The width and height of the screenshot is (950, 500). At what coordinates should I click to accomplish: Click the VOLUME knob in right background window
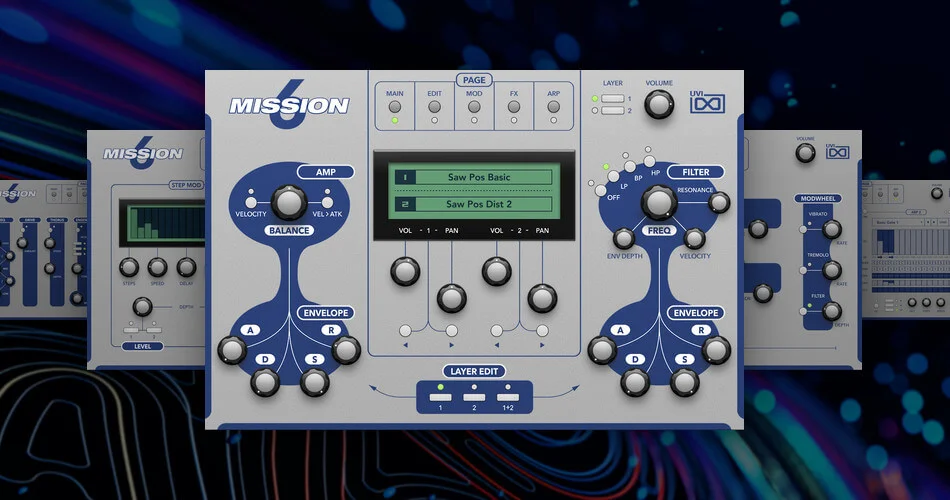tap(805, 153)
